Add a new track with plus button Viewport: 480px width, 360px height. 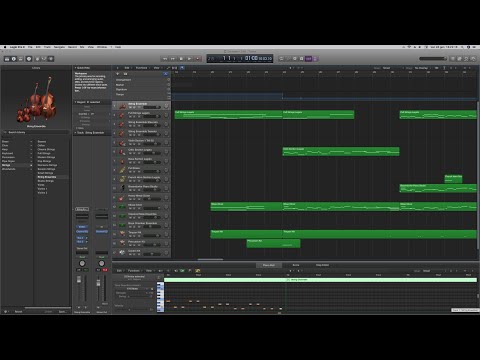pyautogui.click(x=117, y=74)
